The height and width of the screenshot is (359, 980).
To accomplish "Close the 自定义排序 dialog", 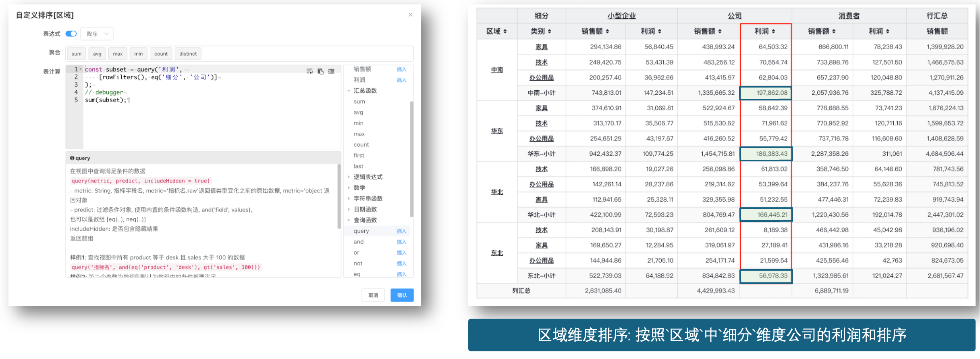I will (x=410, y=15).
